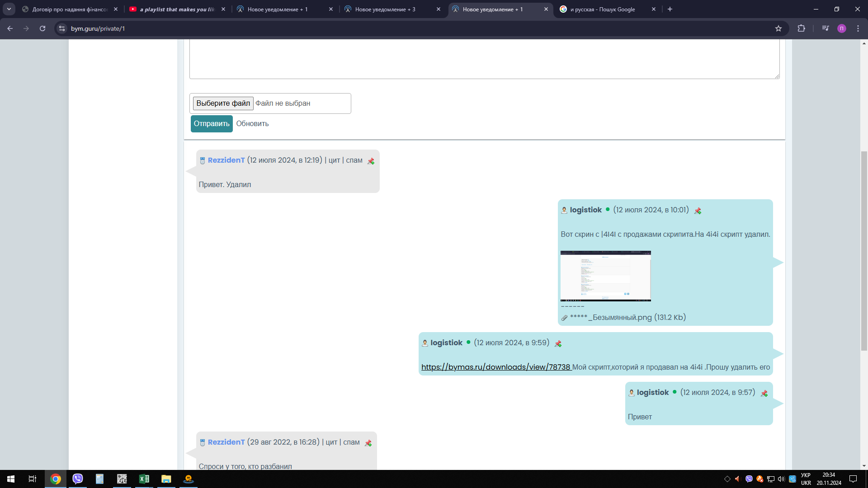Open the attached screenshot thumbnail
Viewport: 868px width, 488px height.
click(605, 276)
